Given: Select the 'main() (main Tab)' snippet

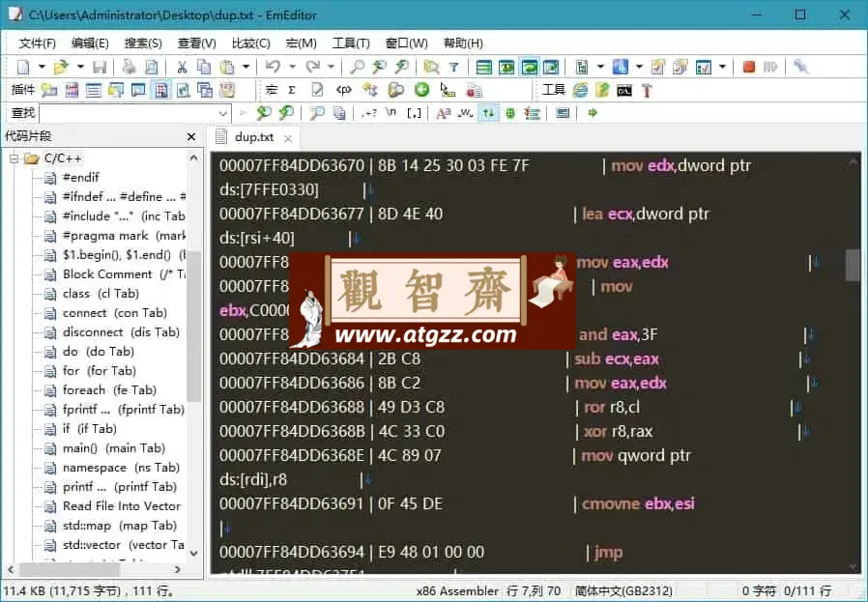Looking at the screenshot, I should pyautogui.click(x=113, y=448).
